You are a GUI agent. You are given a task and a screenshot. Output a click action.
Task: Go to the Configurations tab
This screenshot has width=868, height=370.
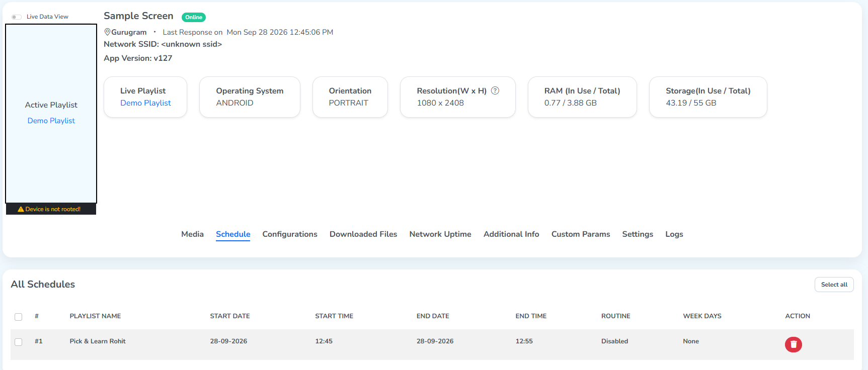tap(290, 234)
